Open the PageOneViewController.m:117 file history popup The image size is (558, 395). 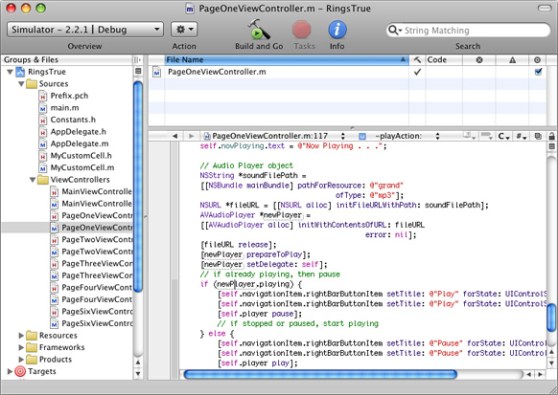coord(274,136)
